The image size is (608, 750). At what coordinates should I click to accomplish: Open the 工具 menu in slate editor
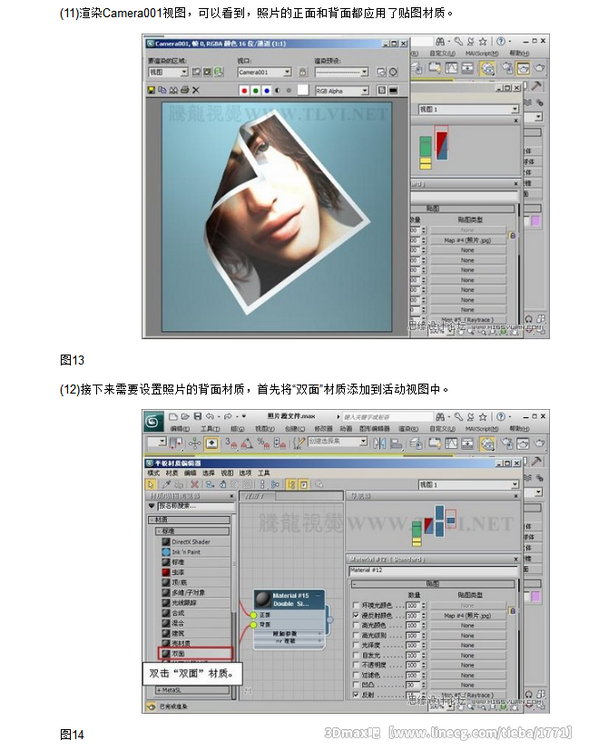coord(264,473)
